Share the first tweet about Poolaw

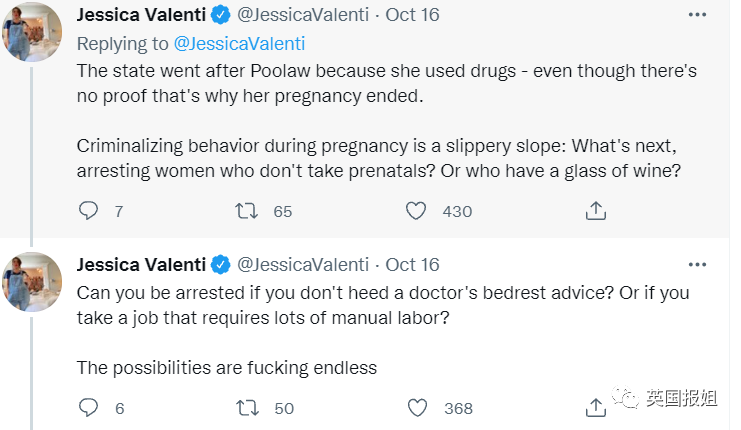coord(595,211)
